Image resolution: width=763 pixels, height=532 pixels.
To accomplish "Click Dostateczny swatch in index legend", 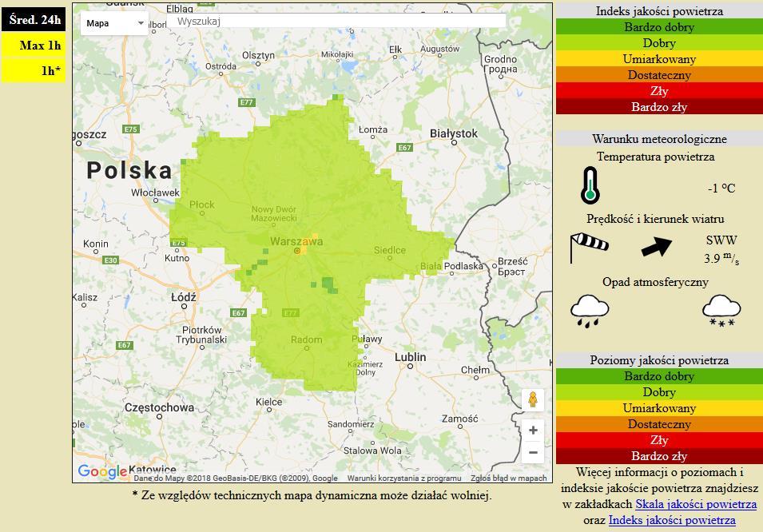I will coord(659,75).
